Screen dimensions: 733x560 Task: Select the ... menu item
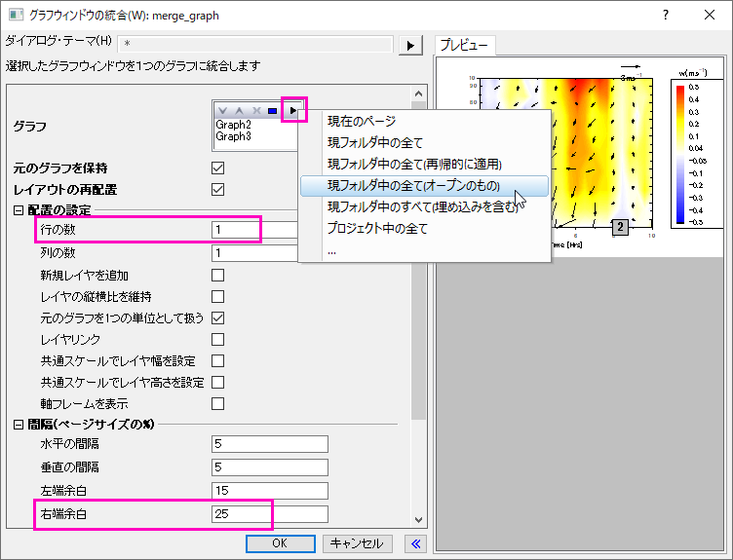click(x=424, y=251)
